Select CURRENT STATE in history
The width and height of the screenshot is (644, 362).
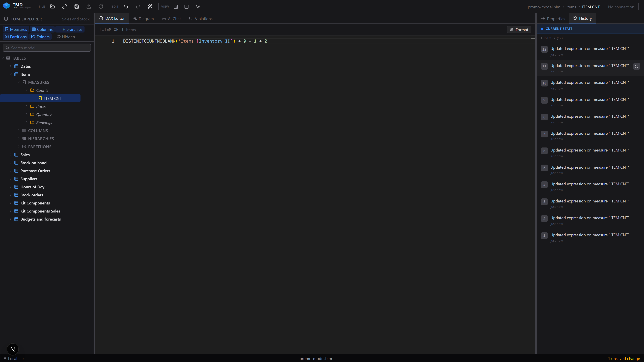(x=591, y=29)
